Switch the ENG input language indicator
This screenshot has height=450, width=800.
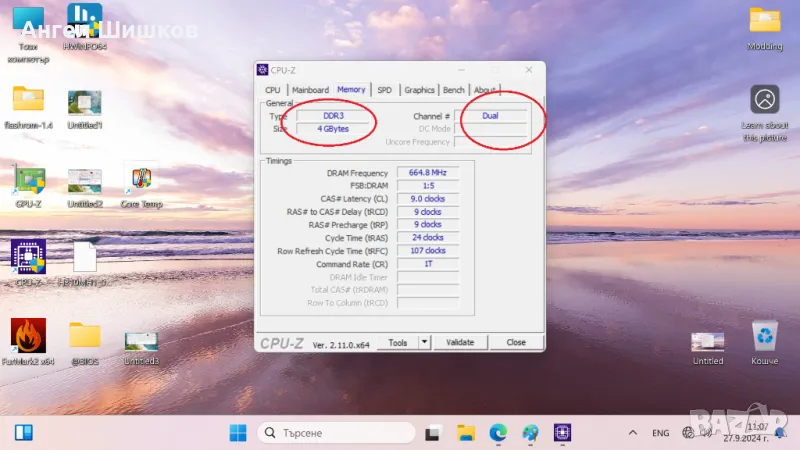(x=660, y=433)
